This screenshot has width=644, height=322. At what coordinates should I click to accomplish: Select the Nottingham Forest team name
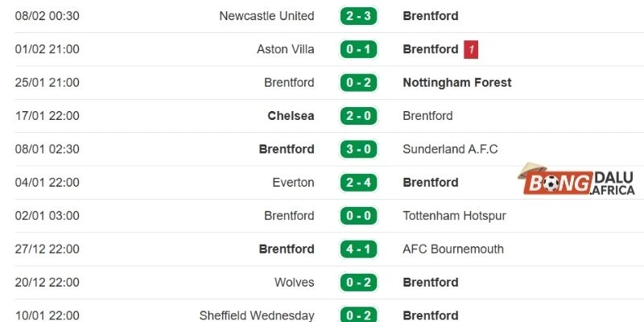tap(456, 83)
